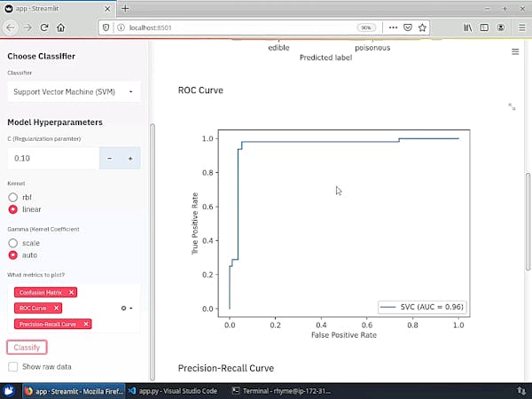Image resolution: width=532 pixels, height=399 pixels.
Task: Click the Choose Classifier heading
Action: pos(41,56)
